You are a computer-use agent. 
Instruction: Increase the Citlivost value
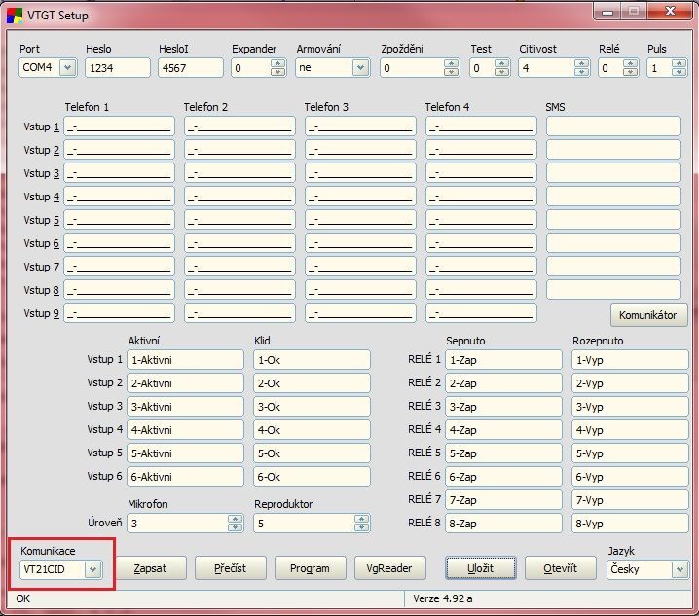coord(582,64)
